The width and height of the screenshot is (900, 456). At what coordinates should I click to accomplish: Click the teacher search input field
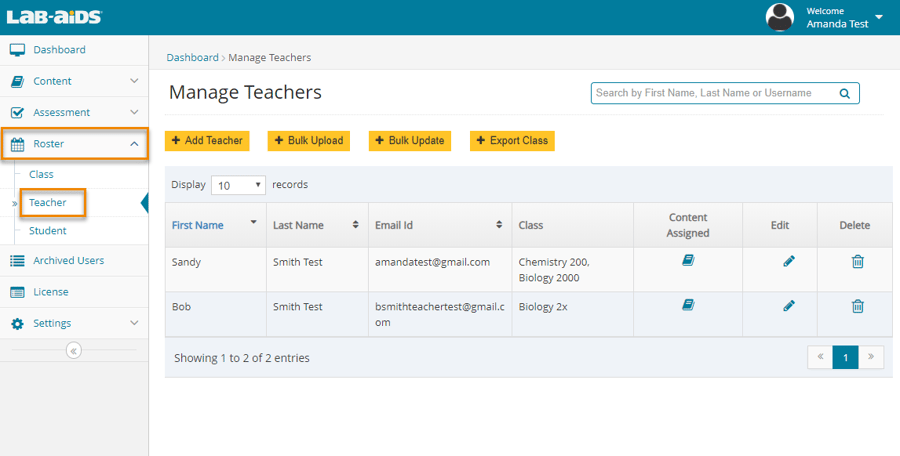(710, 93)
